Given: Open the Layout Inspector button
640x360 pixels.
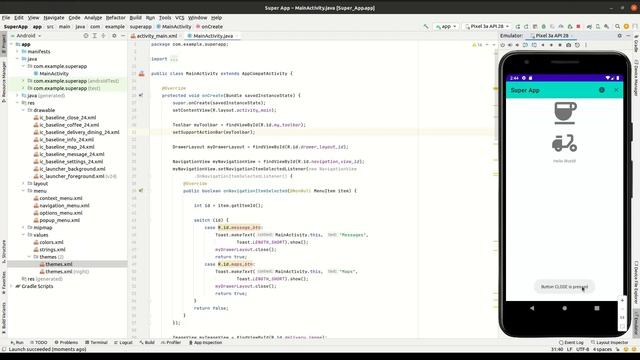Looking at the screenshot, I should (609, 342).
